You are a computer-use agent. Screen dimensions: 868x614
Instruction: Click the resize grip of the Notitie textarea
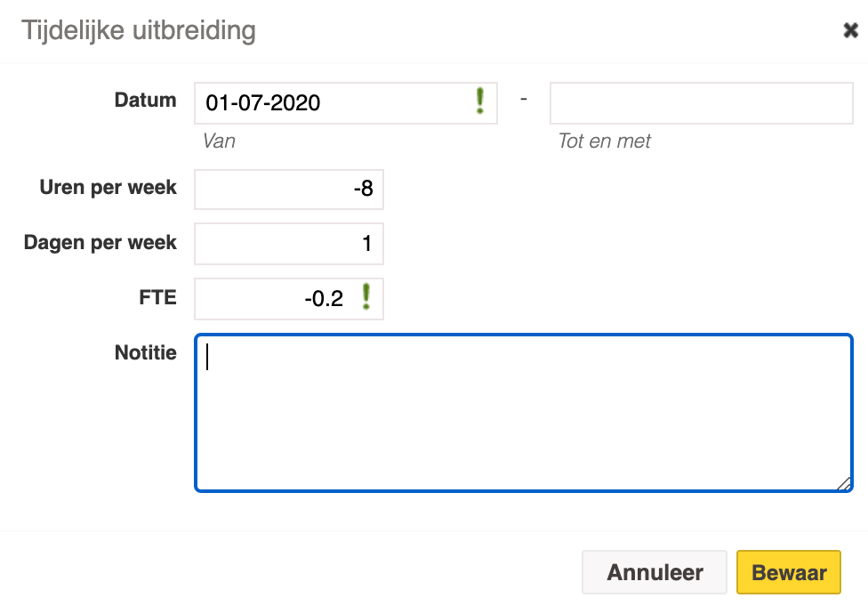[844, 483]
